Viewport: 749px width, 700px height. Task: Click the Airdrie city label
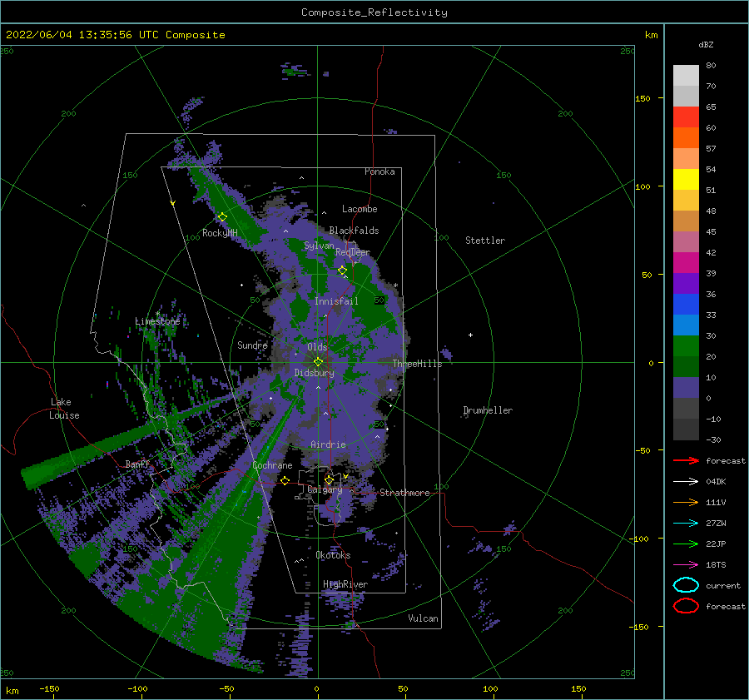(x=328, y=444)
